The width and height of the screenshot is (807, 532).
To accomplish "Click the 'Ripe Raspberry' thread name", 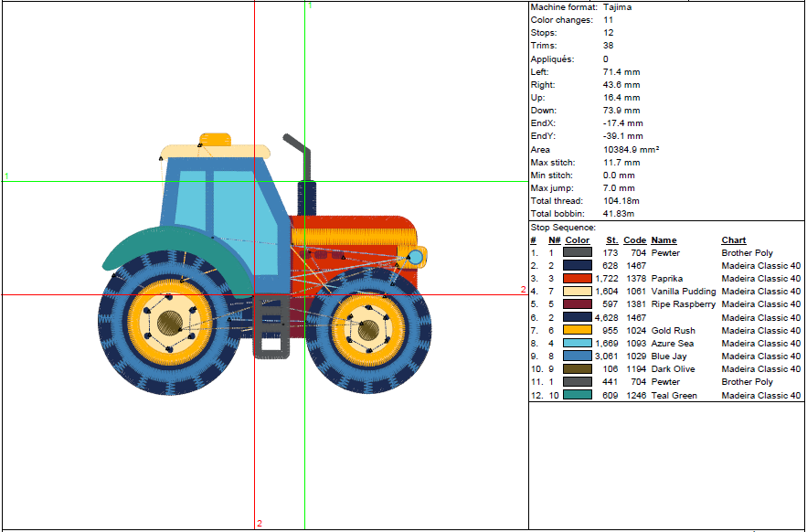I will (x=684, y=303).
